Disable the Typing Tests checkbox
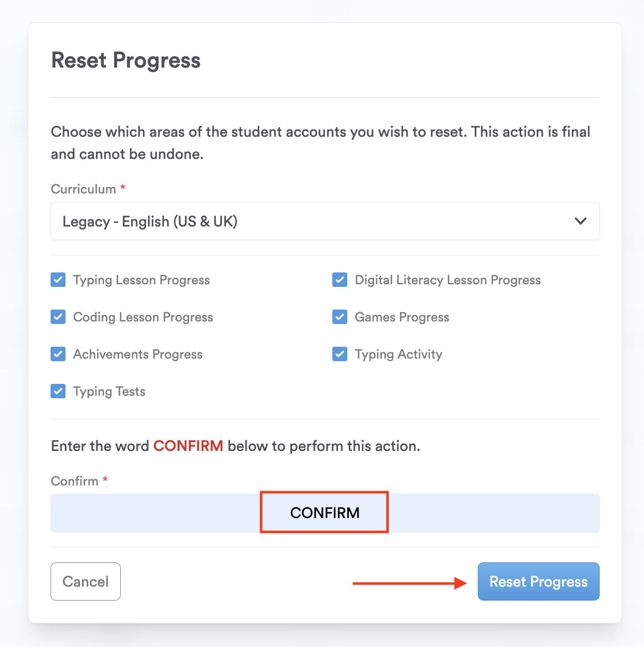Viewport: 644px width, 647px height. (58, 392)
